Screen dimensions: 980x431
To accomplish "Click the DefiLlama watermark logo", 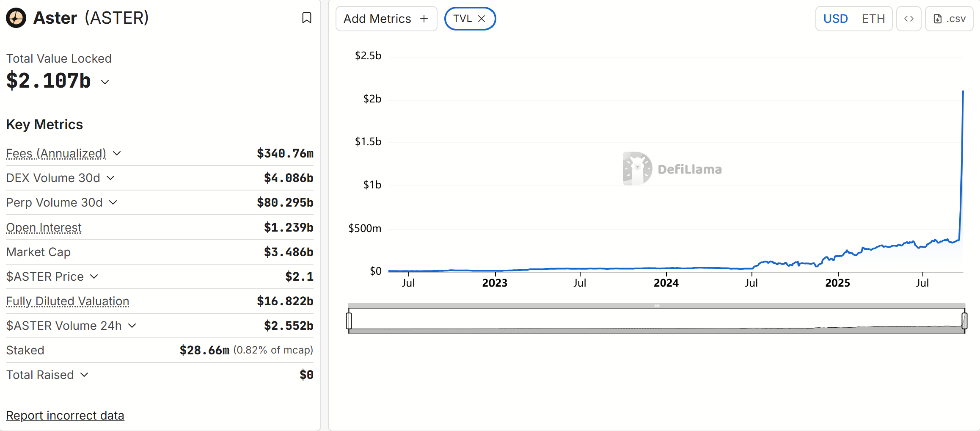I will (x=637, y=169).
